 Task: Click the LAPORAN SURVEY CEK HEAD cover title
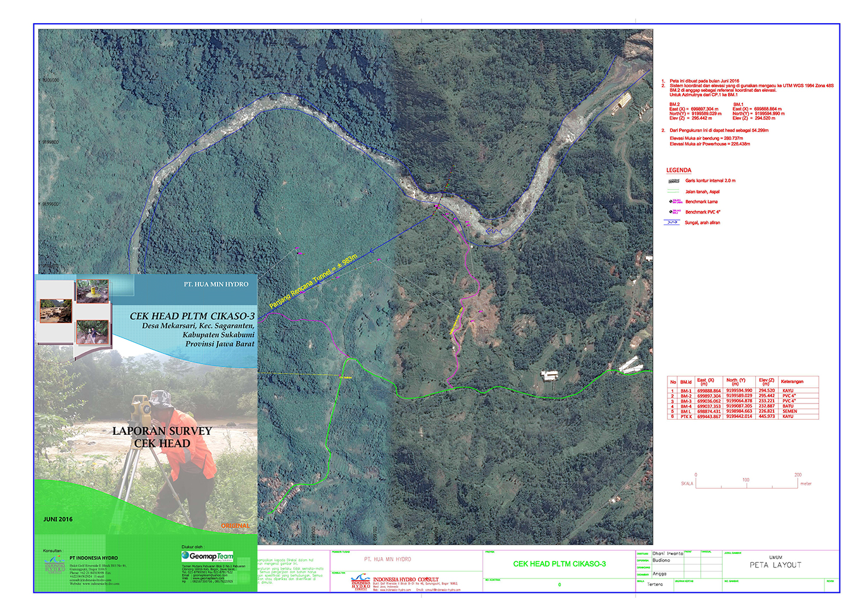pos(162,437)
